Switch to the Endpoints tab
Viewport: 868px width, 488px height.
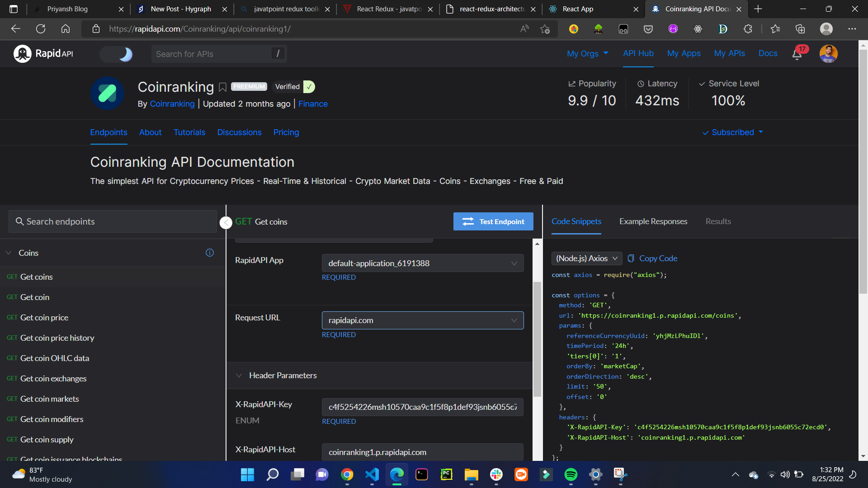108,132
